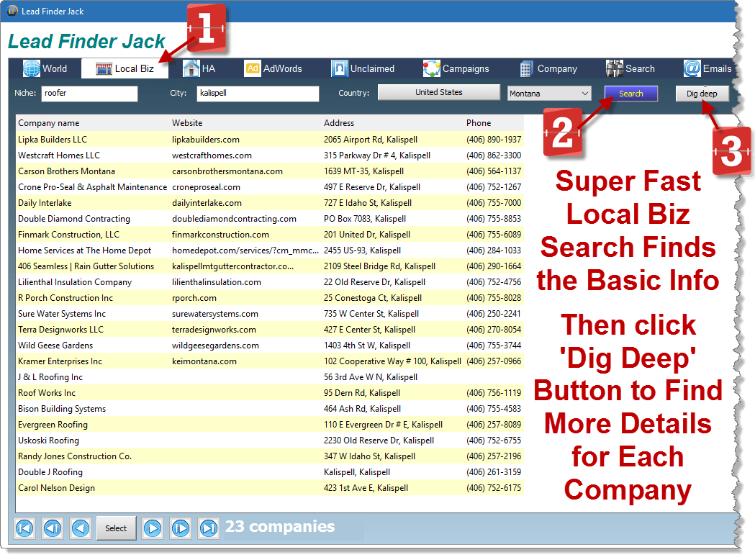Click the City field containing 'kalispell'
Image resolution: width=755 pixels, height=560 pixels.
(x=257, y=94)
